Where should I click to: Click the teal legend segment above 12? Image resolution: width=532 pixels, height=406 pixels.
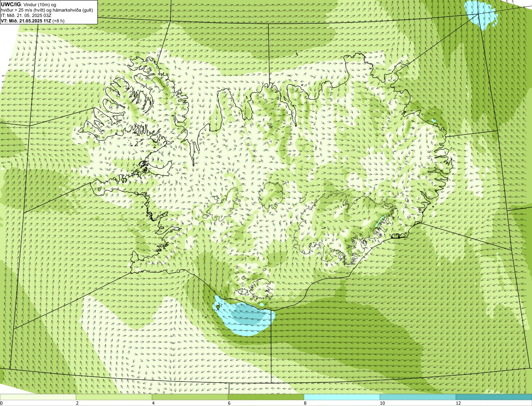(x=494, y=397)
